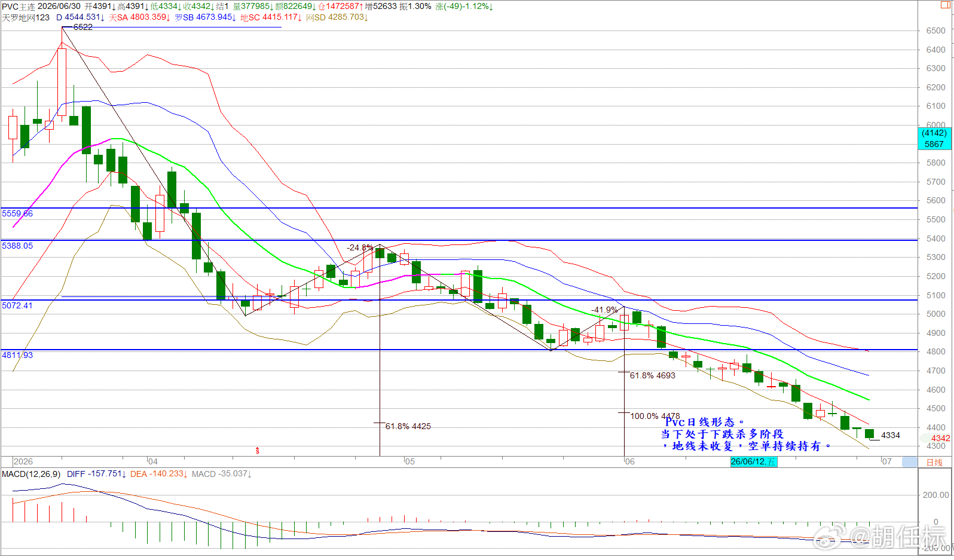Click the 天罗地网123 indicator name
The height and width of the screenshot is (560, 954).
pos(26,17)
